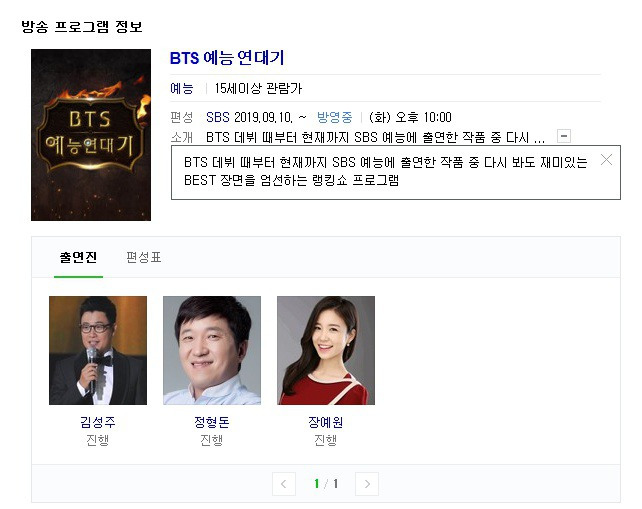Click the BTS 예능연대기 poster image
This screenshot has height=509, width=642.
(91, 135)
